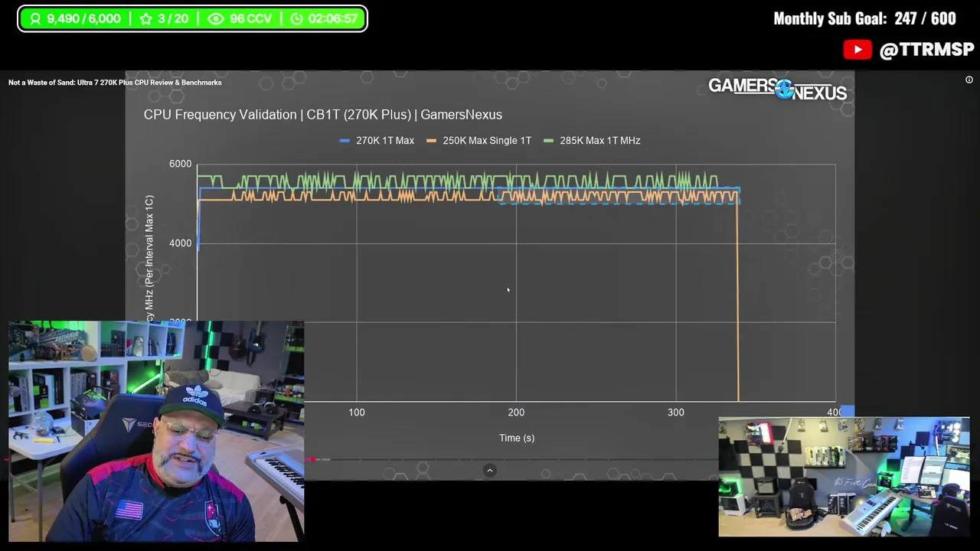Click the video title 'Not a Waste of Sand'
The height and width of the screenshot is (551, 980).
pos(115,83)
